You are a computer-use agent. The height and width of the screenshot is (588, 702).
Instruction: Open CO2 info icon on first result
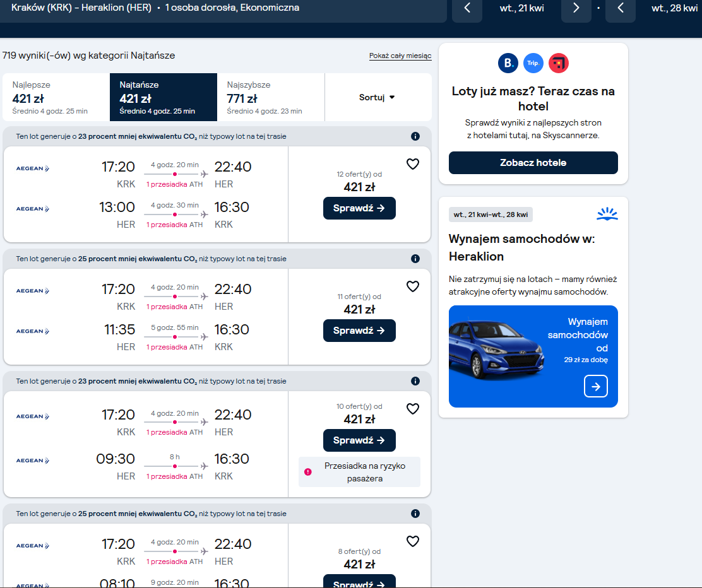tap(415, 136)
